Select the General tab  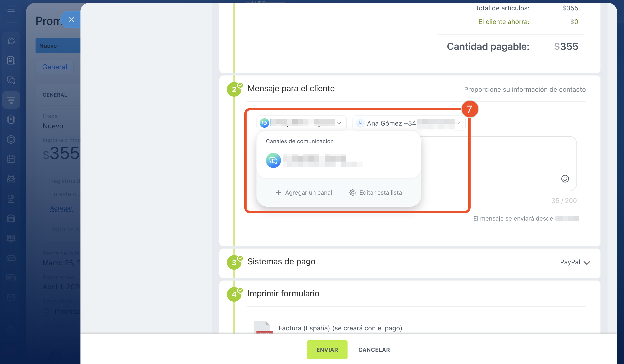tap(55, 67)
